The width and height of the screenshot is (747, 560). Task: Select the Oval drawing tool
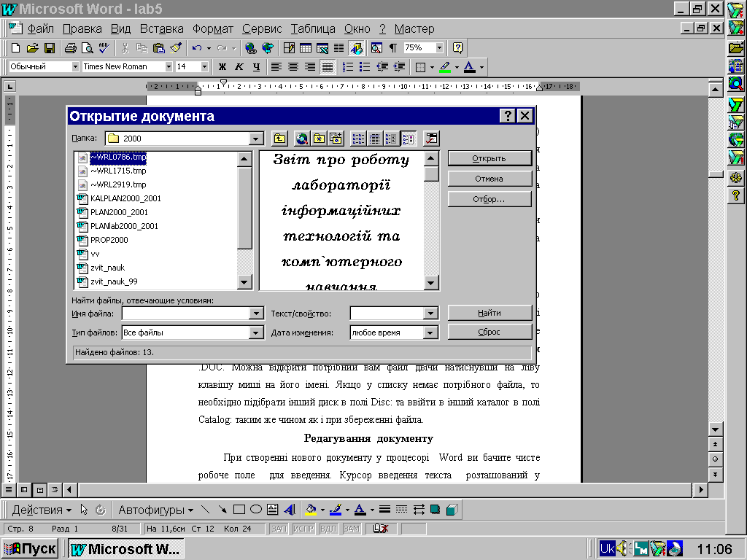click(256, 510)
